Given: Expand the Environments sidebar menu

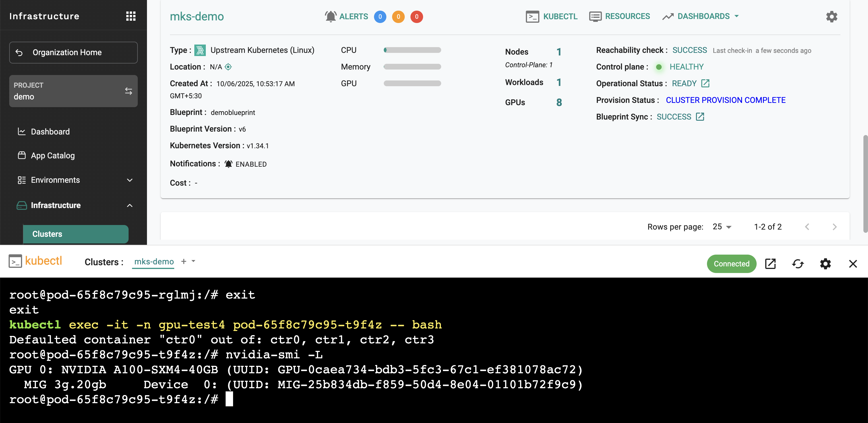Looking at the screenshot, I should tap(130, 180).
